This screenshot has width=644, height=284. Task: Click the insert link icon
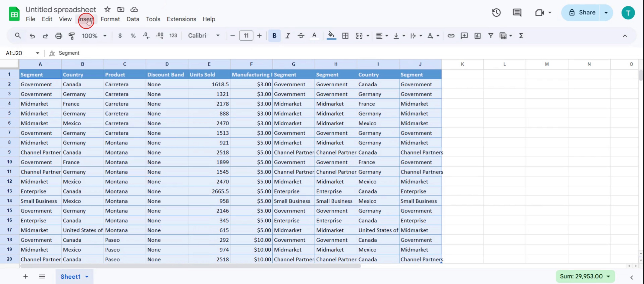coord(451,36)
